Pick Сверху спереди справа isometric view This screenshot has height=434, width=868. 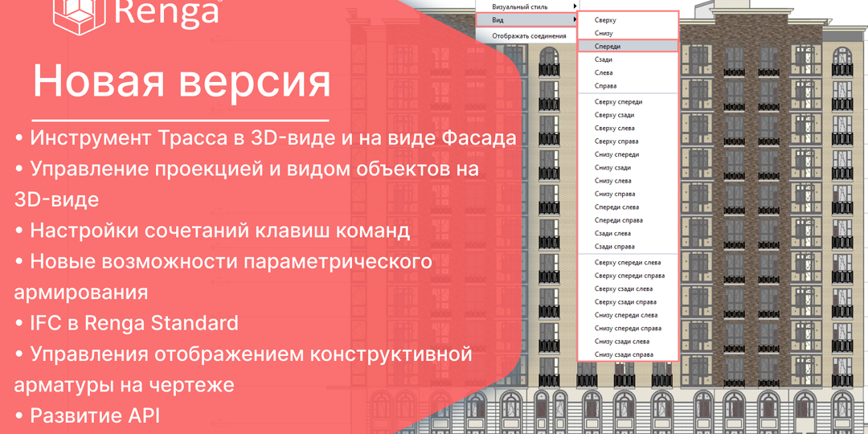(628, 276)
